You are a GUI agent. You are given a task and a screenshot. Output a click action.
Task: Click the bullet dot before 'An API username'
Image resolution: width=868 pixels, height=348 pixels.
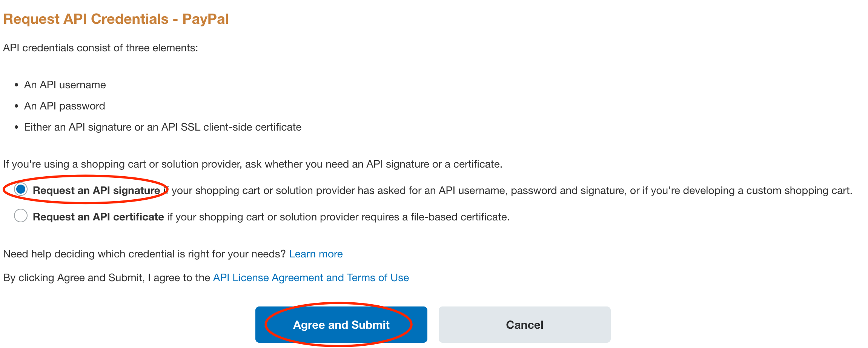(16, 85)
